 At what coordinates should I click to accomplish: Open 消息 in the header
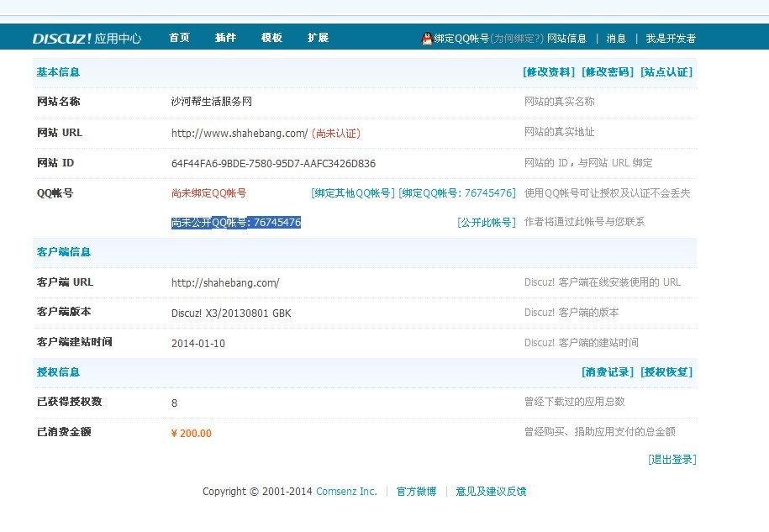(x=616, y=39)
